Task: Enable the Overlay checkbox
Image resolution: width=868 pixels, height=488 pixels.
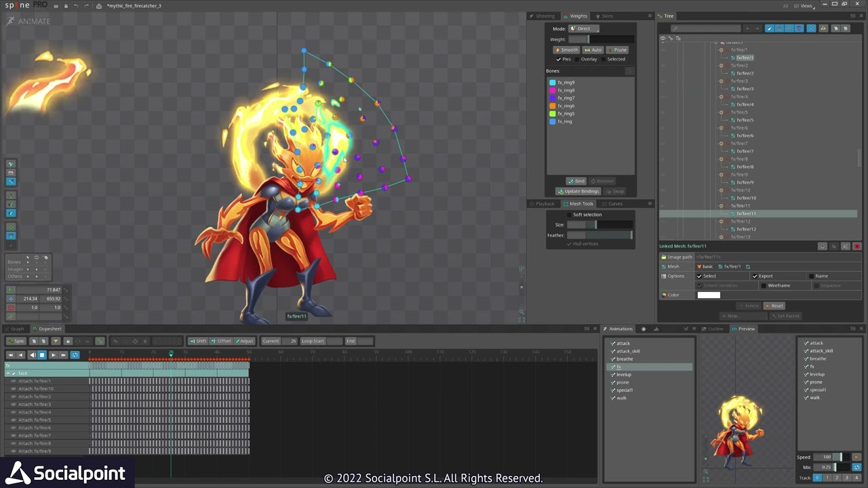Action: (577, 59)
